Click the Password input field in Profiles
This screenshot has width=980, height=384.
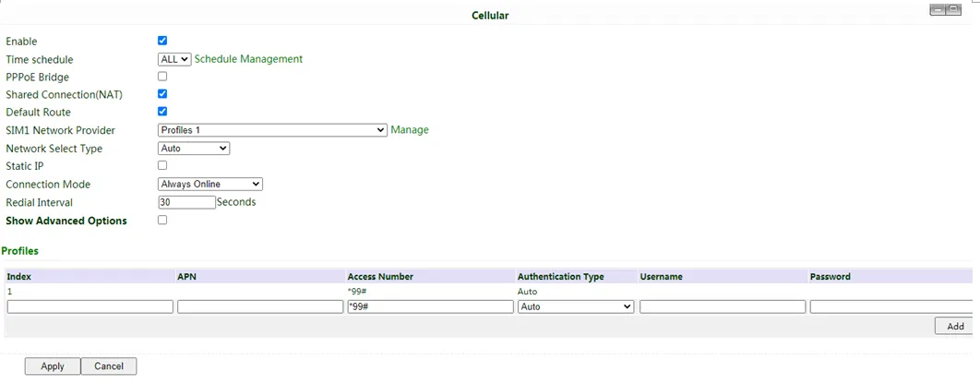click(x=892, y=307)
